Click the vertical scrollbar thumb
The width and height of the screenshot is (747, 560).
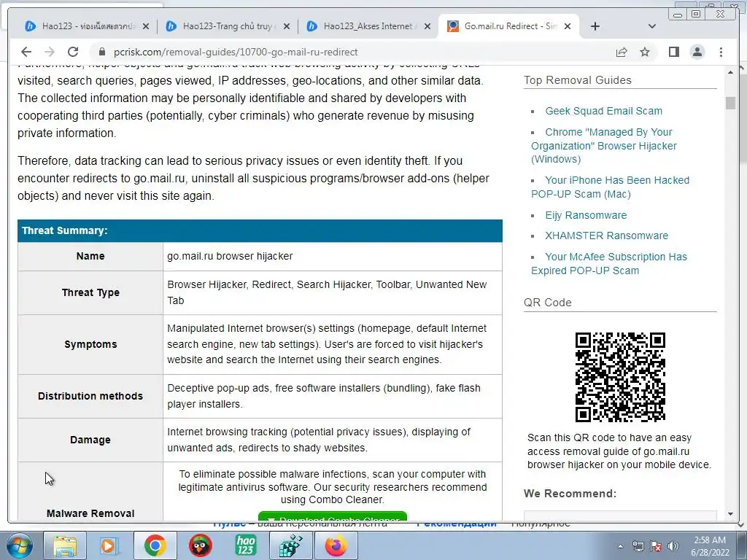coord(730,103)
